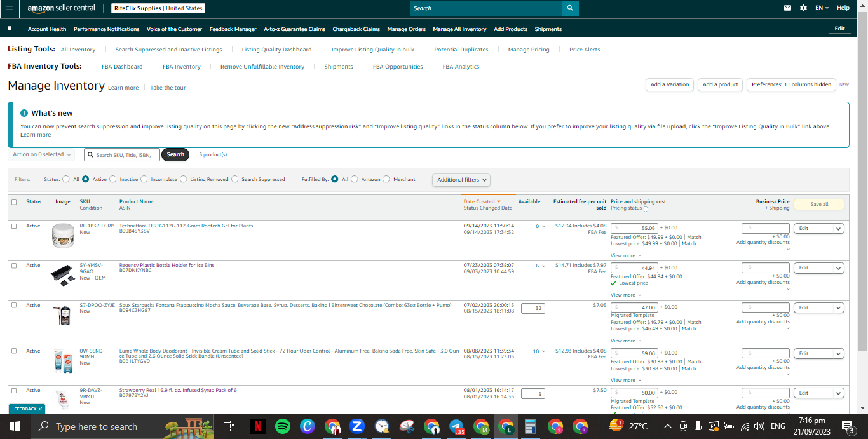
Task: Click the microphone tray icon
Action: [698, 426]
